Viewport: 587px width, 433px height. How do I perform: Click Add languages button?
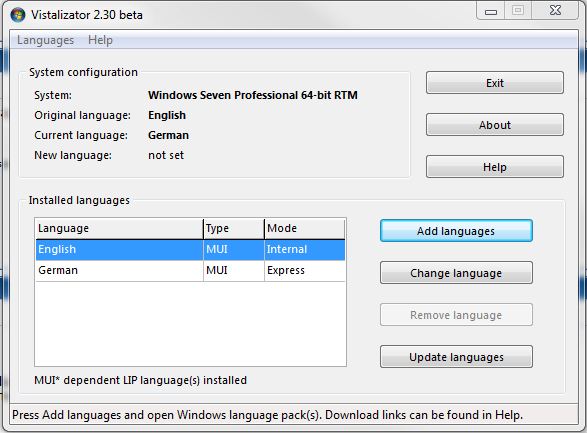456,231
